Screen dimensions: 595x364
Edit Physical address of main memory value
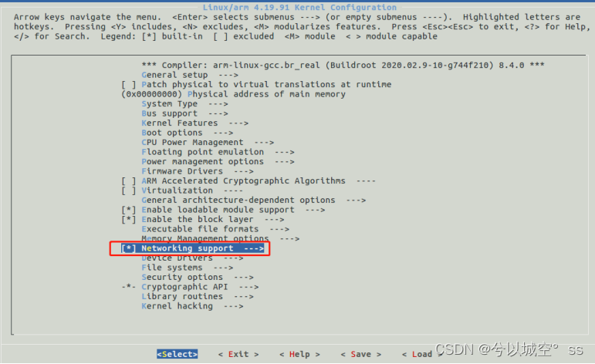click(152, 94)
